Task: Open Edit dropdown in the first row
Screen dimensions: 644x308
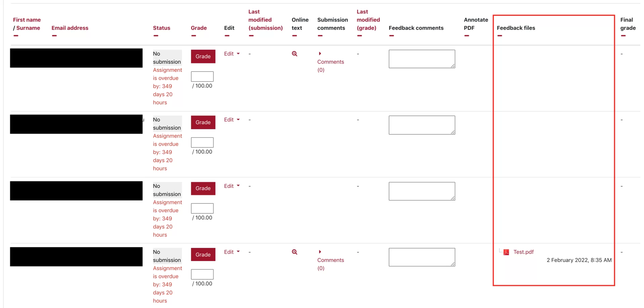Action: pyautogui.click(x=232, y=54)
